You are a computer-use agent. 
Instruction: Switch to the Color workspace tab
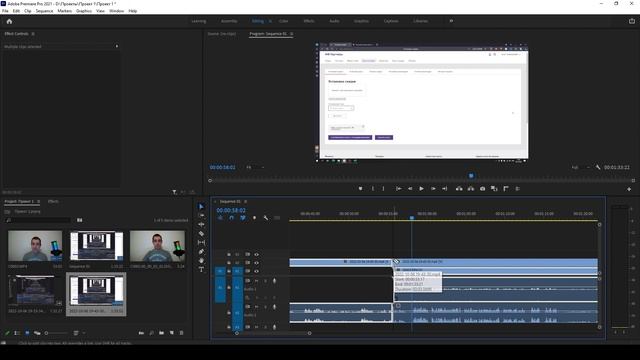coord(283,21)
